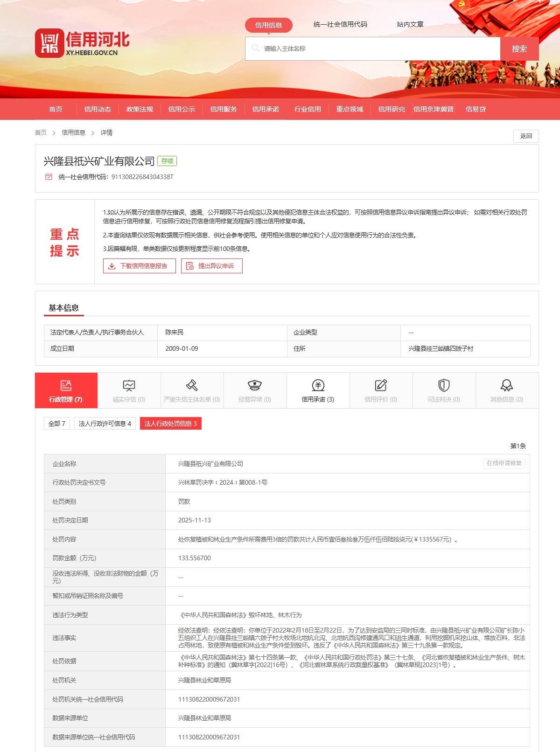Select the 站内文章 search tab

click(x=410, y=24)
